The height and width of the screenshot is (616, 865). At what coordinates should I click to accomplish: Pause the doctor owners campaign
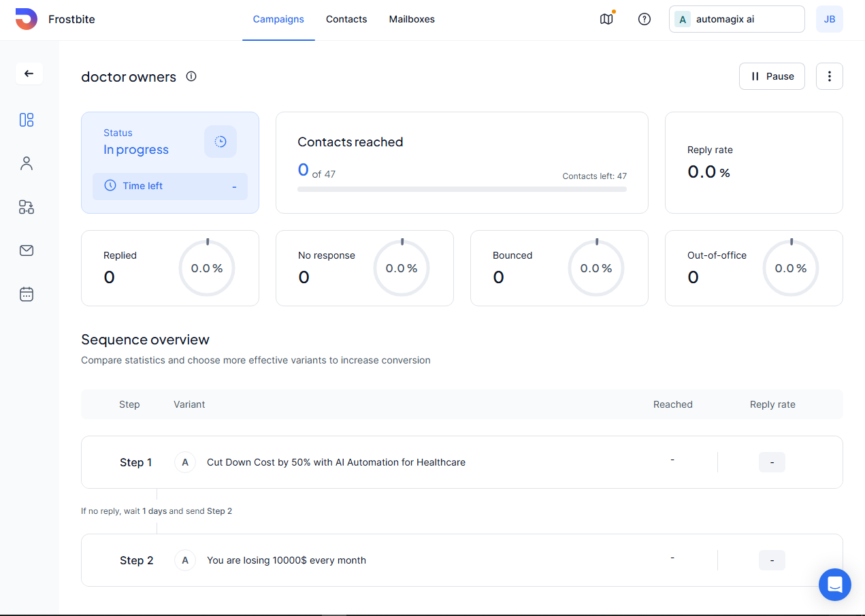coord(772,76)
